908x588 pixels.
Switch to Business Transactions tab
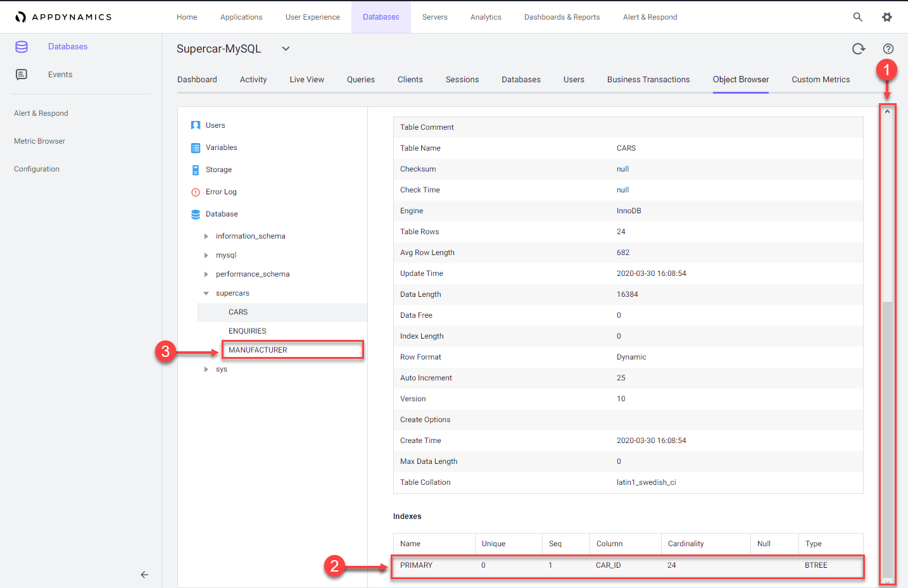click(648, 80)
